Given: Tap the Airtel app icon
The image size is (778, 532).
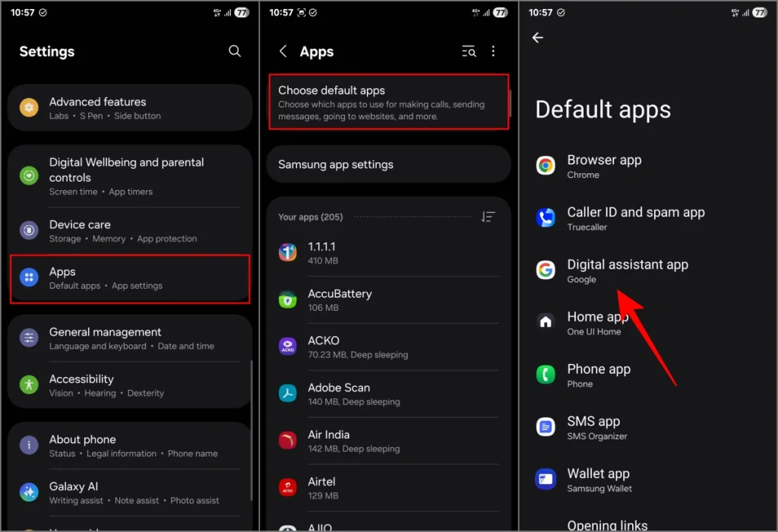Looking at the screenshot, I should (288, 487).
